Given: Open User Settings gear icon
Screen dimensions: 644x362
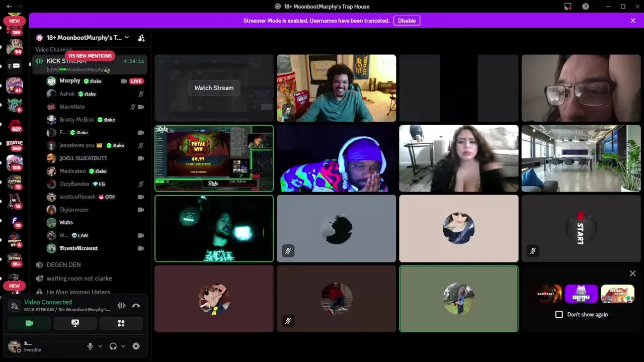Looking at the screenshot, I should tap(136, 346).
